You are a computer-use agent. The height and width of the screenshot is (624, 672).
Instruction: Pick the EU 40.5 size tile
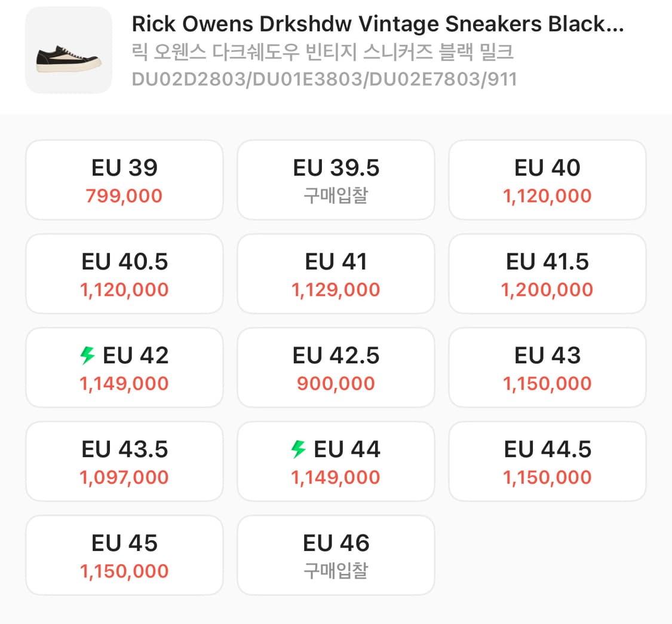click(124, 274)
